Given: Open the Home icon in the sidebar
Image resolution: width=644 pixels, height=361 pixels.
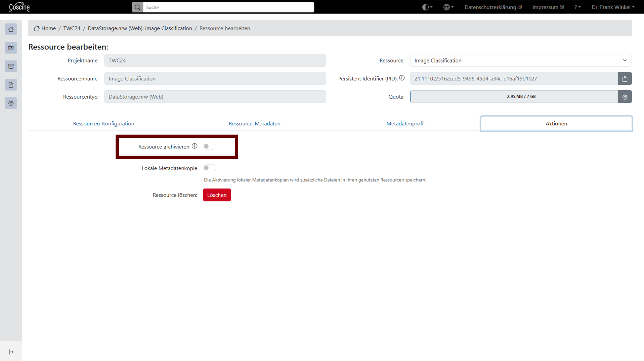Looking at the screenshot, I should (11, 29).
